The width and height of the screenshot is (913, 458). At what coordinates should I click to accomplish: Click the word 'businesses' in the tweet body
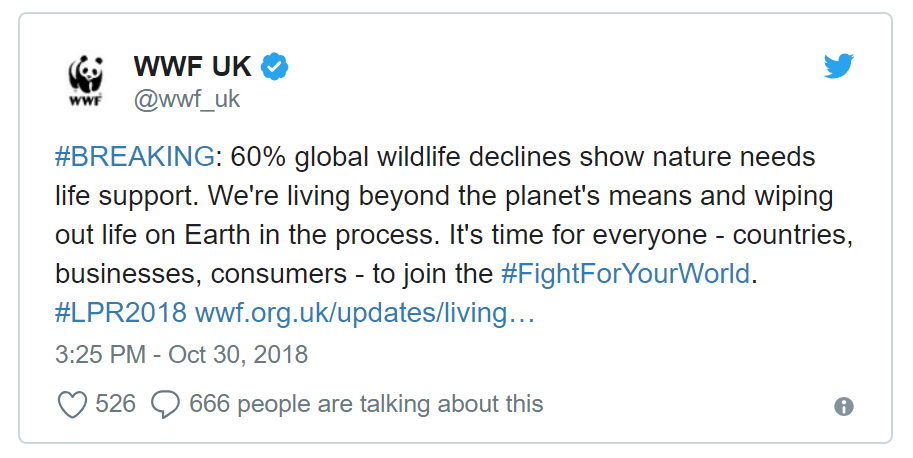(128, 274)
